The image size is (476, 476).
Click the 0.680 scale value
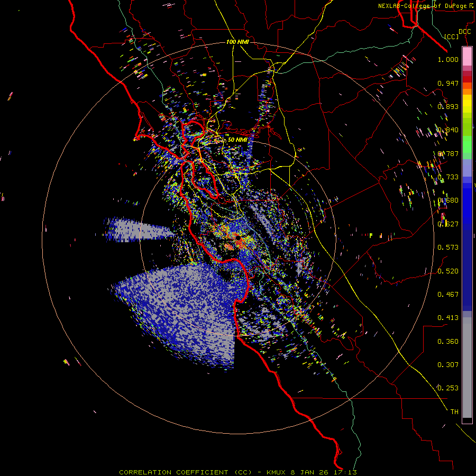[448, 200]
